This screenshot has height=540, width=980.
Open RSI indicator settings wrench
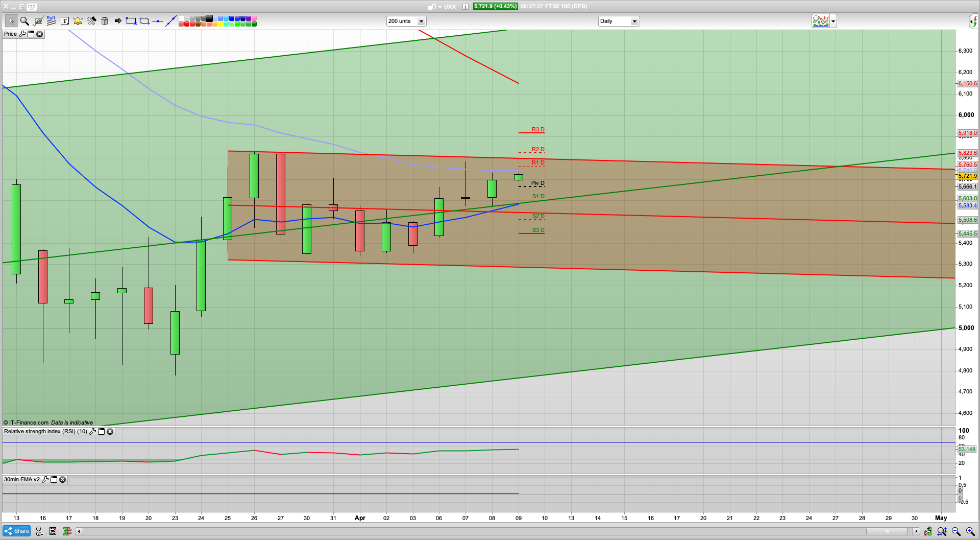click(x=92, y=432)
